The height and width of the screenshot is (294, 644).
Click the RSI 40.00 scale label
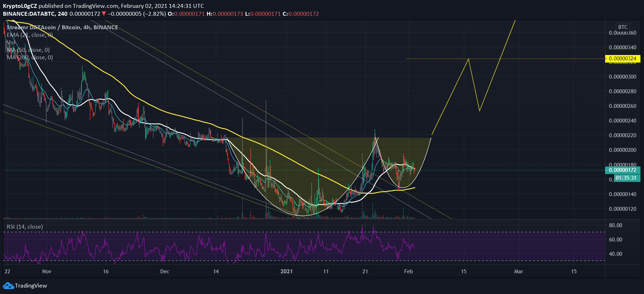(615, 254)
